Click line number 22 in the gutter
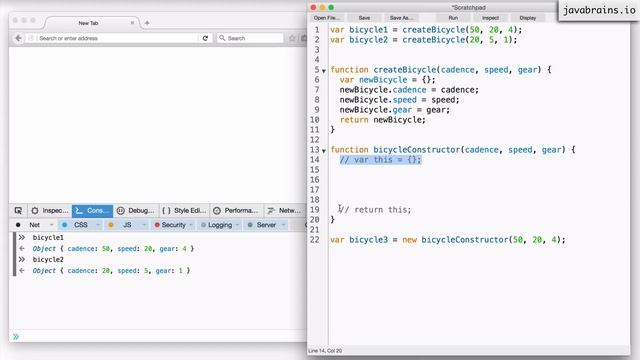Screen dimensions: 640x360 click(x=314, y=240)
